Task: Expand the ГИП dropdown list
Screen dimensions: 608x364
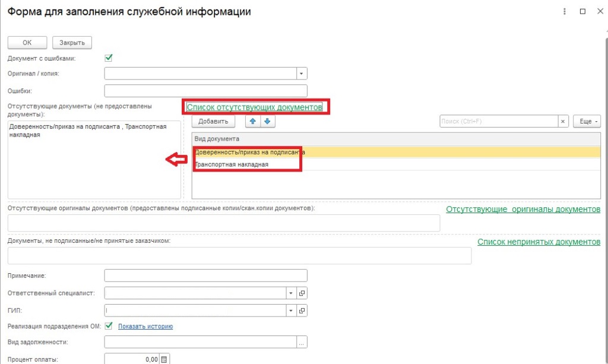Action: click(x=291, y=311)
